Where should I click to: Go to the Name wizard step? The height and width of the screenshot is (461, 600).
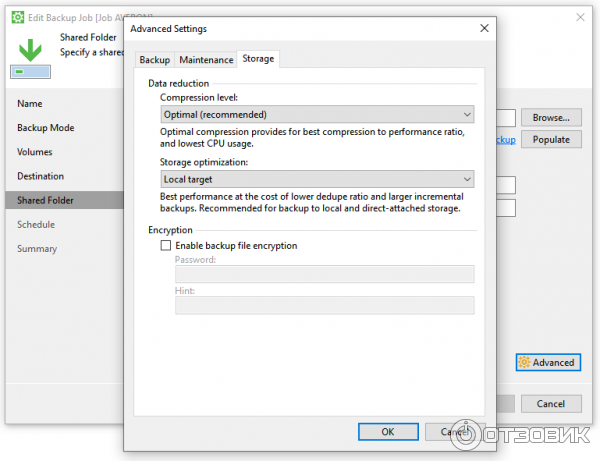tap(30, 104)
